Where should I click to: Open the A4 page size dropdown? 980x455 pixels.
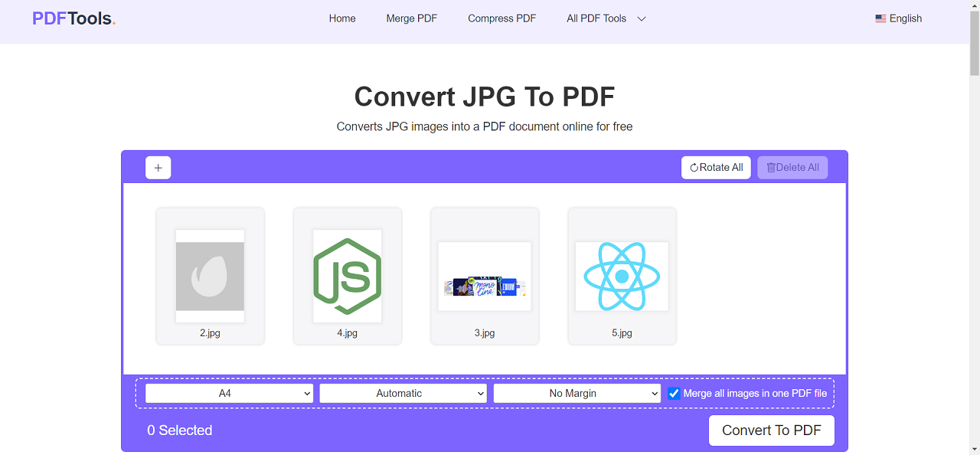point(228,393)
